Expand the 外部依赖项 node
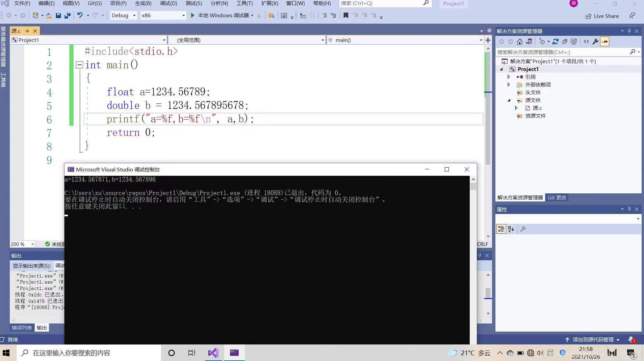 click(509, 85)
